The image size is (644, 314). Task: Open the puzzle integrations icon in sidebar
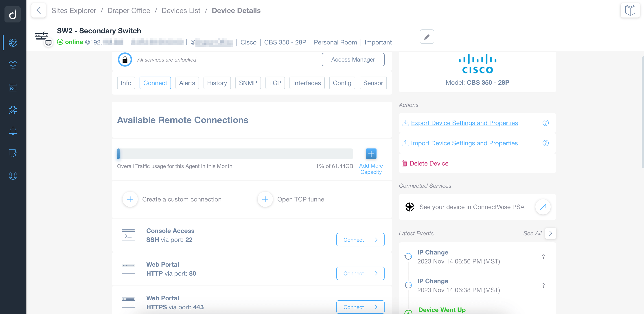[x=13, y=153]
